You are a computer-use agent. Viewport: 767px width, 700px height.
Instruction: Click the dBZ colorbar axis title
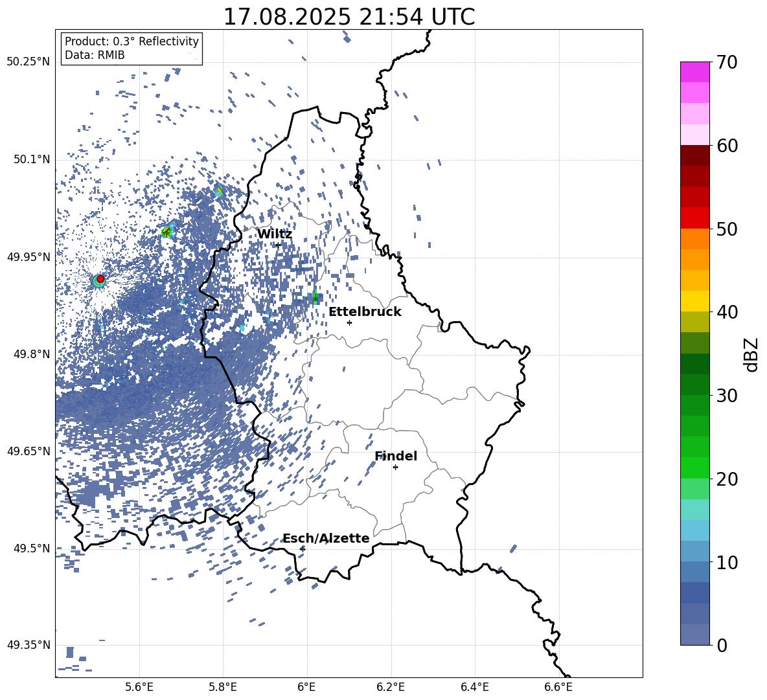coord(751,354)
